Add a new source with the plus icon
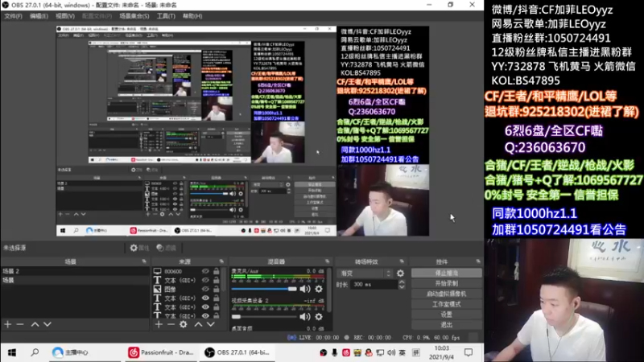The image size is (644, 362). pos(159,324)
